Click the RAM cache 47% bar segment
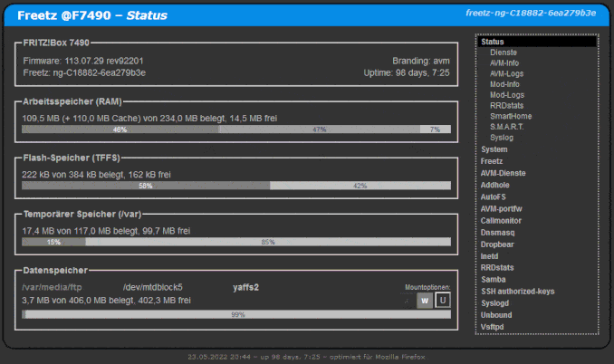Screen dimensions: 614x364 click(x=319, y=129)
